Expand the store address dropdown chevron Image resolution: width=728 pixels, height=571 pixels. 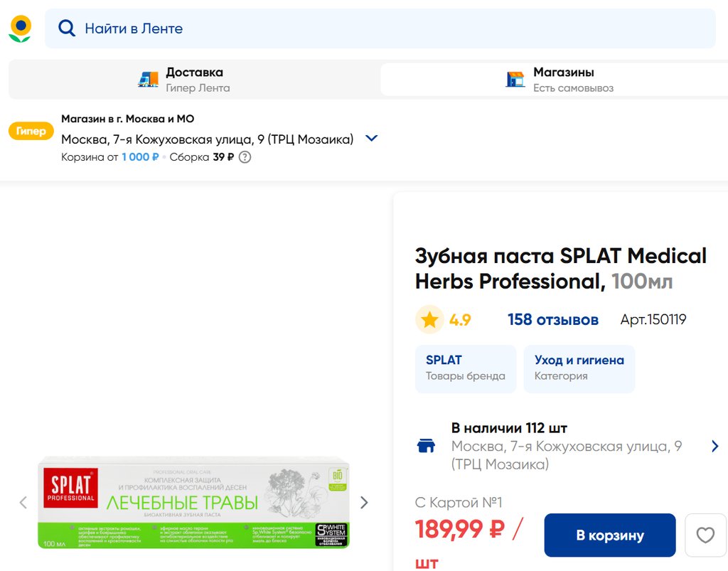[371, 139]
